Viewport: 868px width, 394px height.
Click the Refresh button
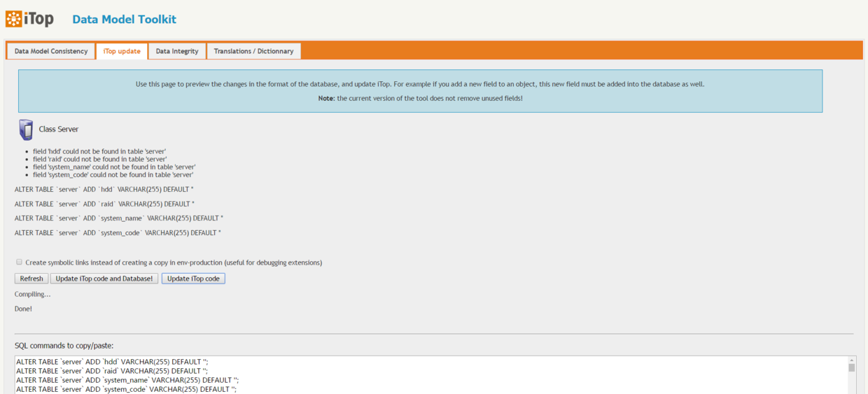(31, 279)
